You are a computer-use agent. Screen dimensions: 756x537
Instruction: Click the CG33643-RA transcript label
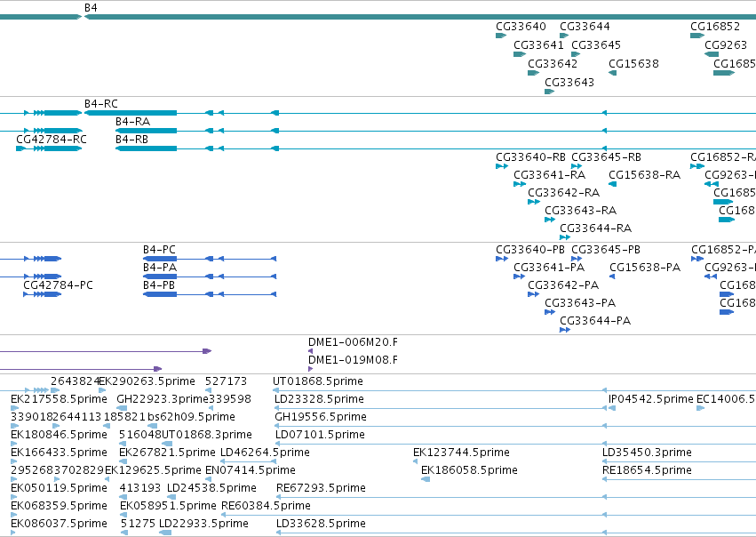coord(580,211)
